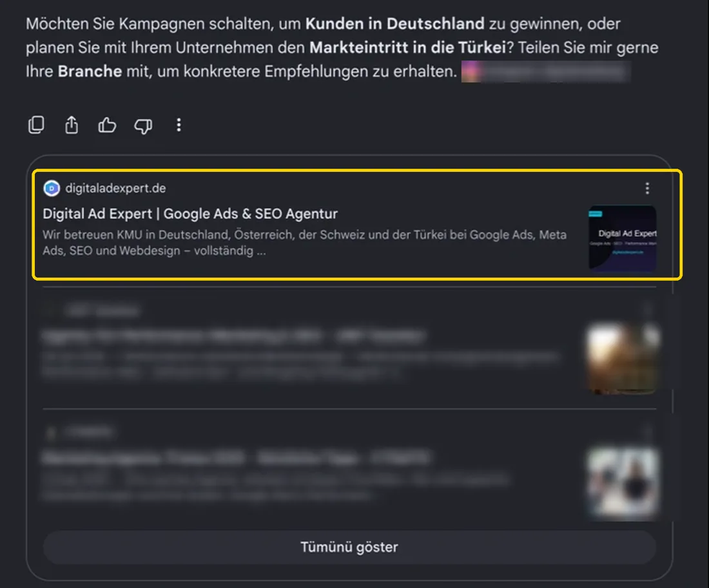The width and height of the screenshot is (709, 588).
Task: Open the blurred third source thumbnail
Action: coord(622,482)
